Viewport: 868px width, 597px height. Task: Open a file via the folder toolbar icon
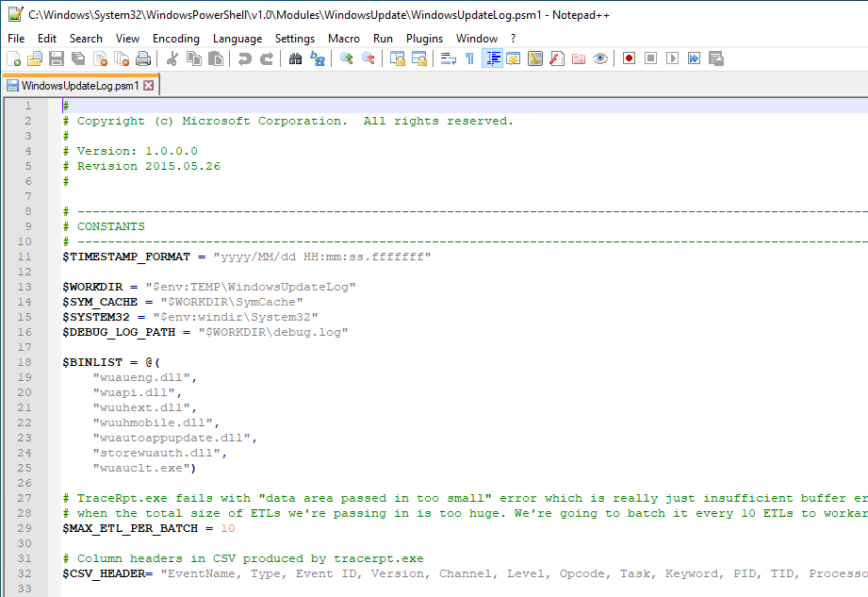[x=35, y=58]
